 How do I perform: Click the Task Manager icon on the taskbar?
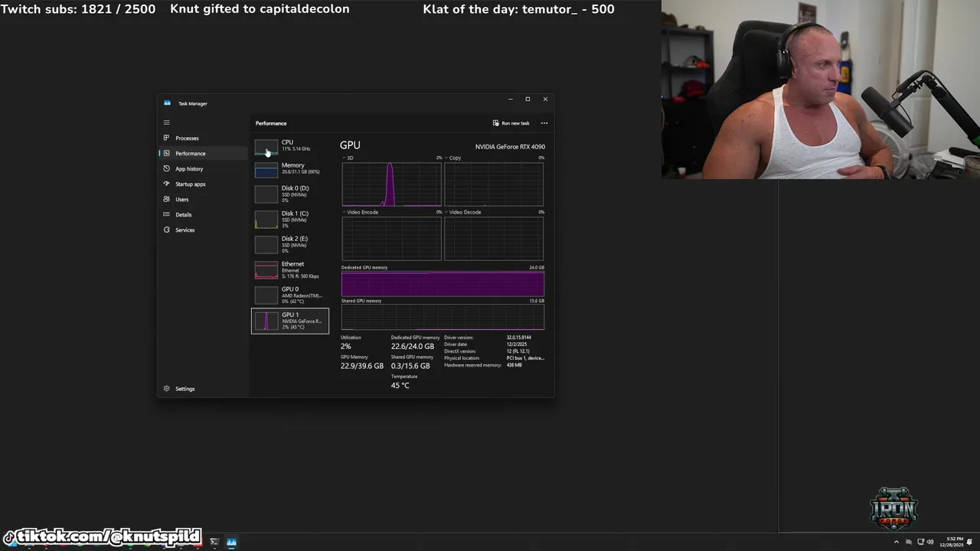pos(231,543)
